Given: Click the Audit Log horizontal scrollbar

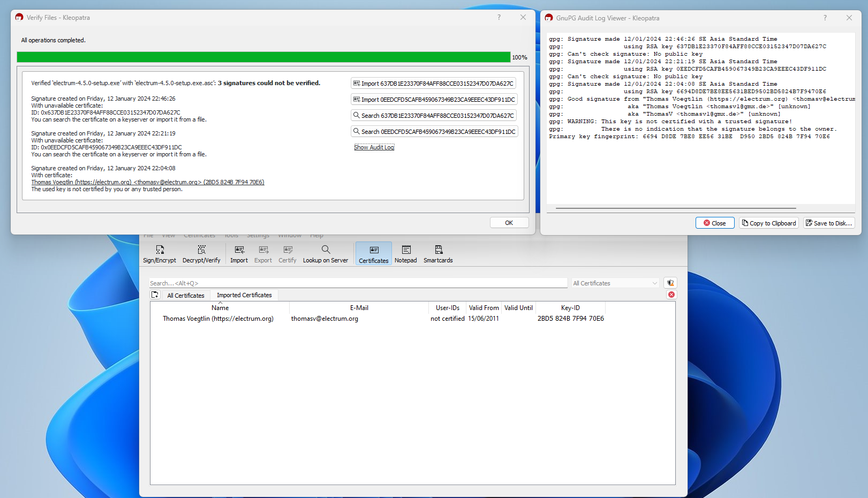Looking at the screenshot, I should coord(676,208).
